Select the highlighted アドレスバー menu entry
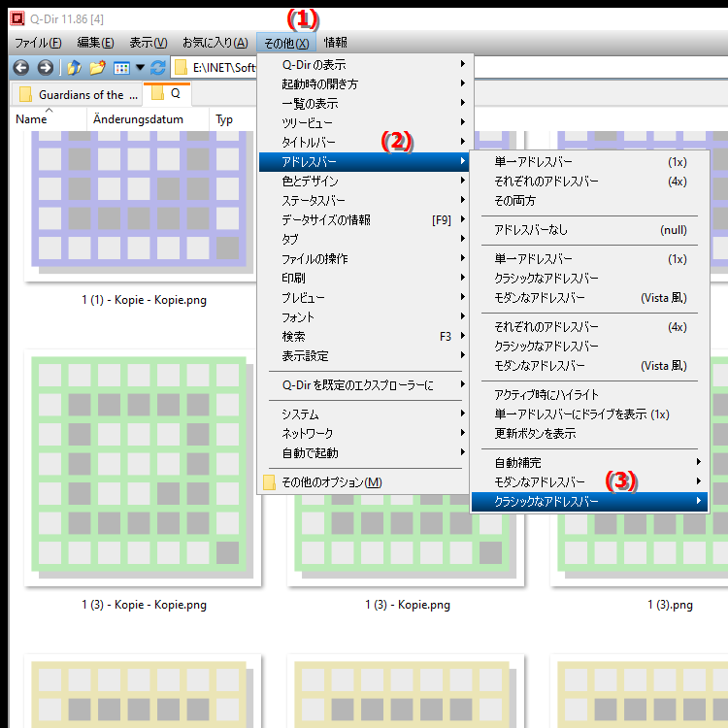The height and width of the screenshot is (728, 728). click(x=364, y=161)
